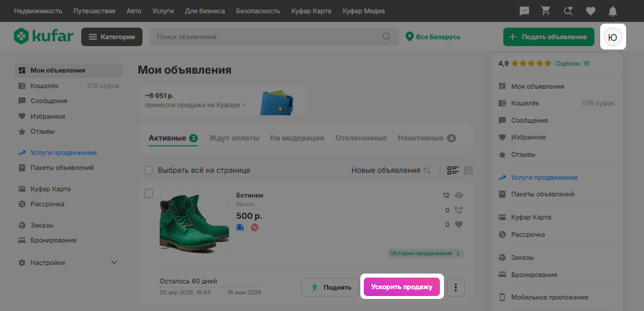Open Оценок: 16 ratings link
644x311 pixels.
point(573,63)
